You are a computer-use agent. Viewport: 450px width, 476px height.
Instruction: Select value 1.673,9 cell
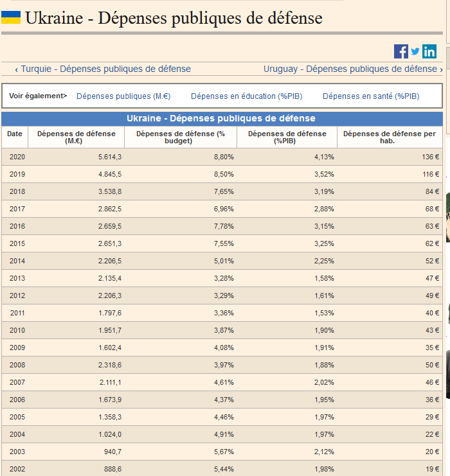point(76,400)
